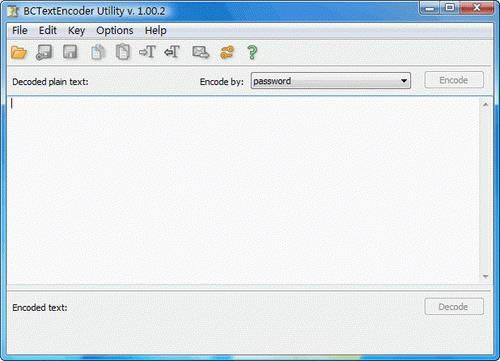Screen dimensions: 500x361
Task: Open the Help menu
Action: 155,30
